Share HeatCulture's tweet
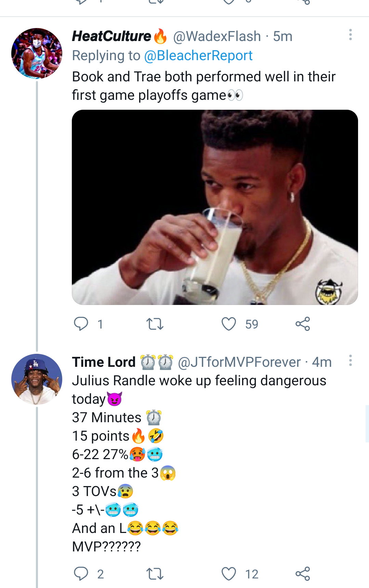This screenshot has width=369, height=588. [303, 324]
